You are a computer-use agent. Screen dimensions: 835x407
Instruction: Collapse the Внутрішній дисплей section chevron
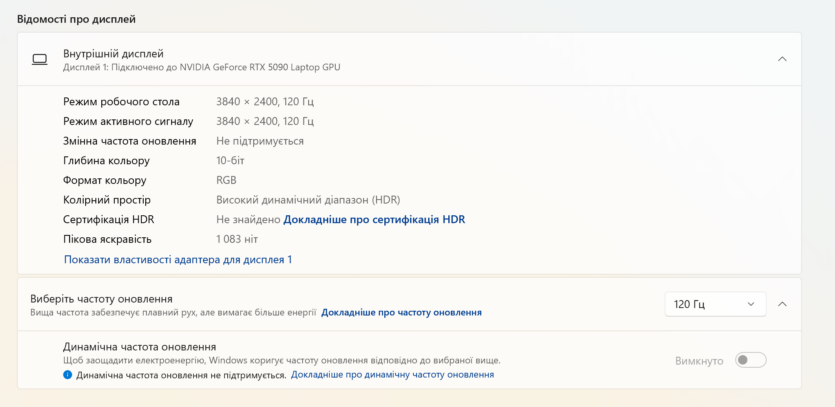[782, 59]
